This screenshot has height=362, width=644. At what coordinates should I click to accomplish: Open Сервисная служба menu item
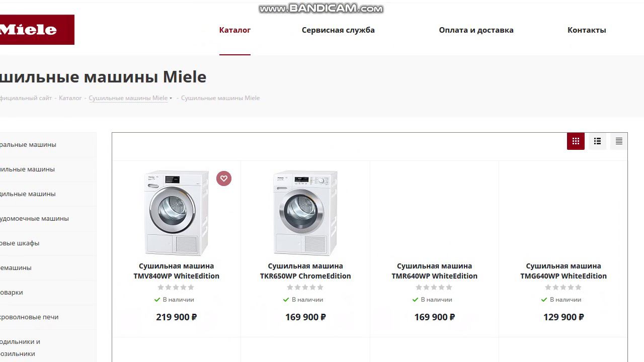coord(338,30)
